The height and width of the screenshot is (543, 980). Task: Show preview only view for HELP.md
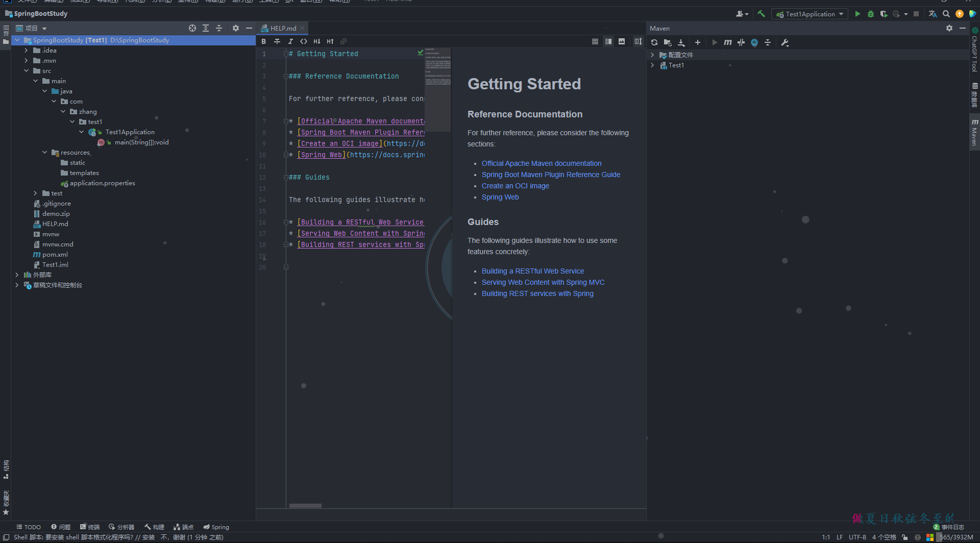622,41
